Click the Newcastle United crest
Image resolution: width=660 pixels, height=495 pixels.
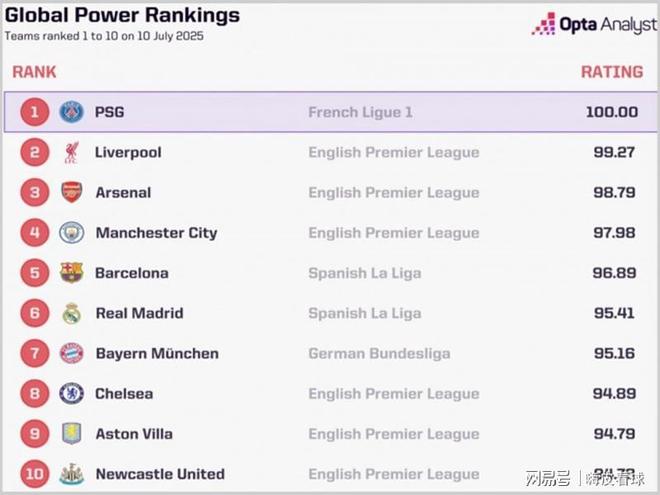pos(71,474)
